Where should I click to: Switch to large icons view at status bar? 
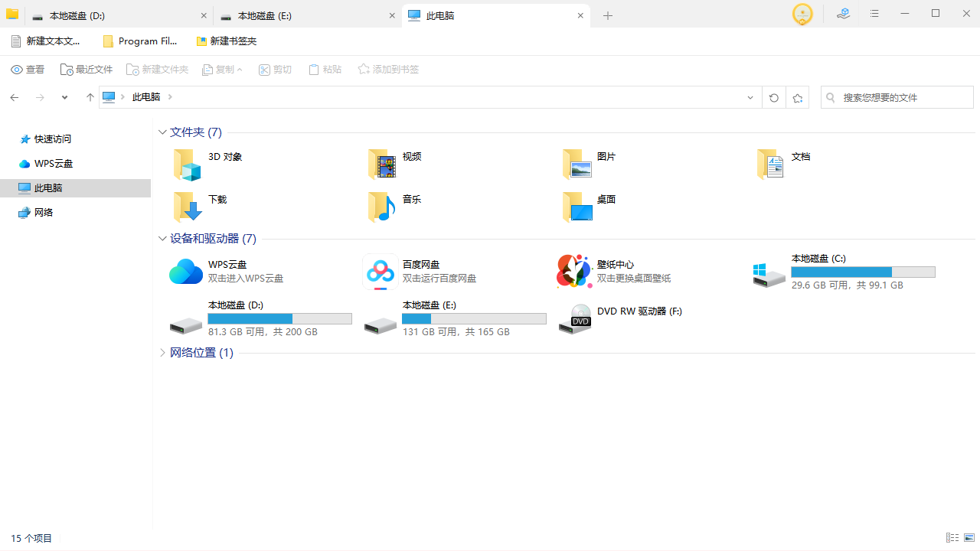pos(969,538)
